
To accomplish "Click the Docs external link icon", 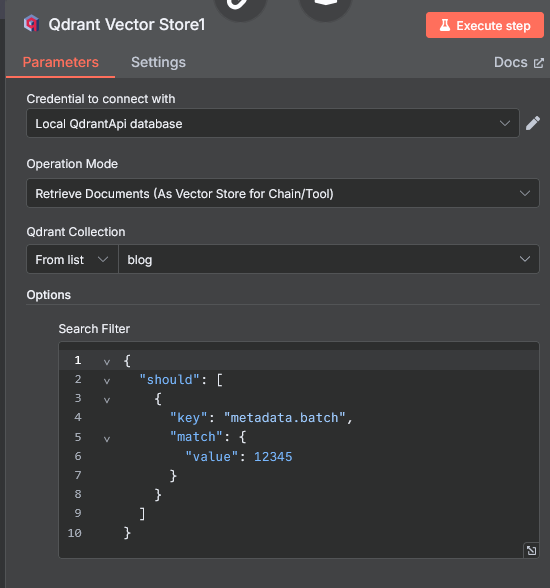I will click(539, 63).
